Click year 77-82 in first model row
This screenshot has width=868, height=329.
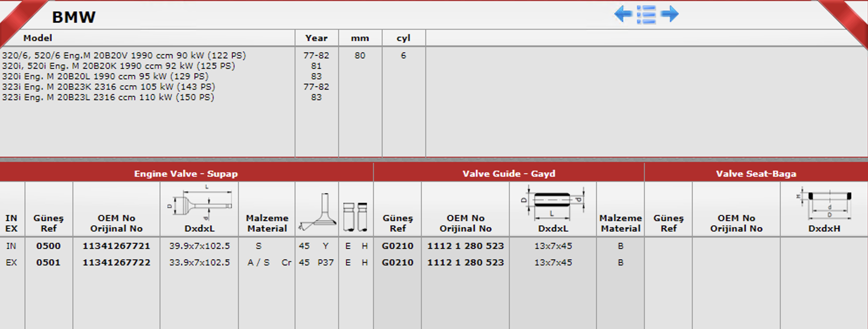[316, 55]
